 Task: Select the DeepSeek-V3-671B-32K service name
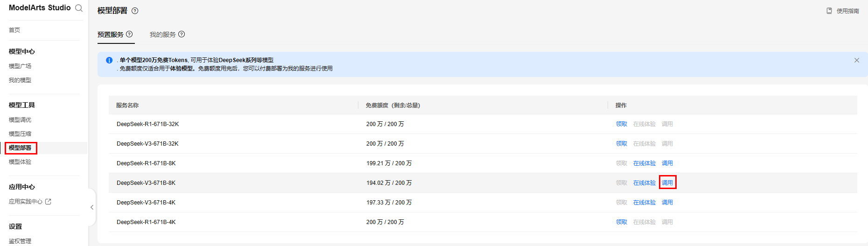(x=147, y=144)
